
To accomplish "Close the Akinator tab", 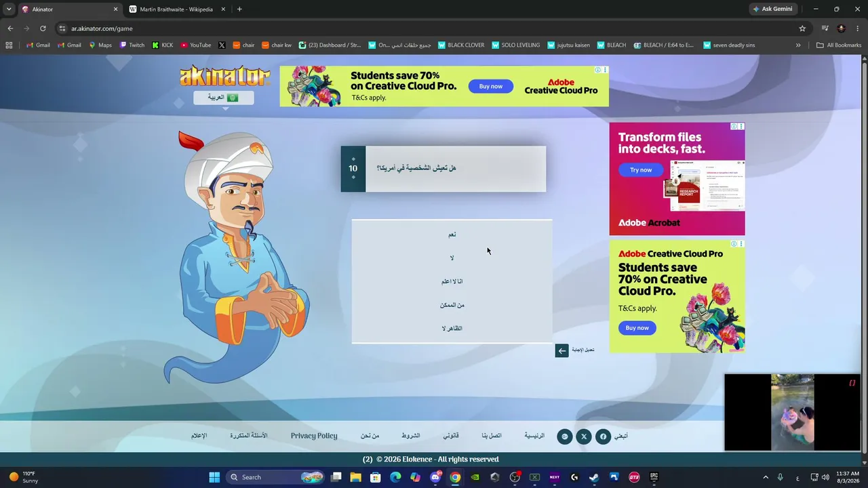I will click(115, 9).
